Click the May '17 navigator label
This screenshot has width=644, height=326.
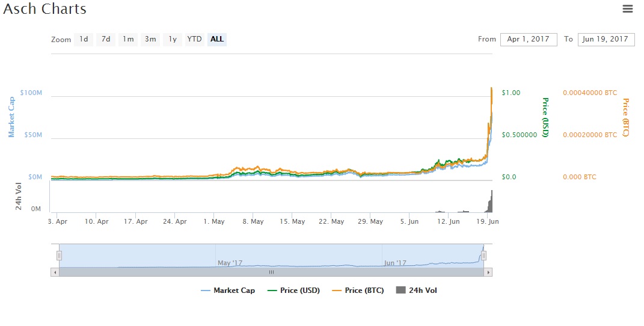(230, 263)
